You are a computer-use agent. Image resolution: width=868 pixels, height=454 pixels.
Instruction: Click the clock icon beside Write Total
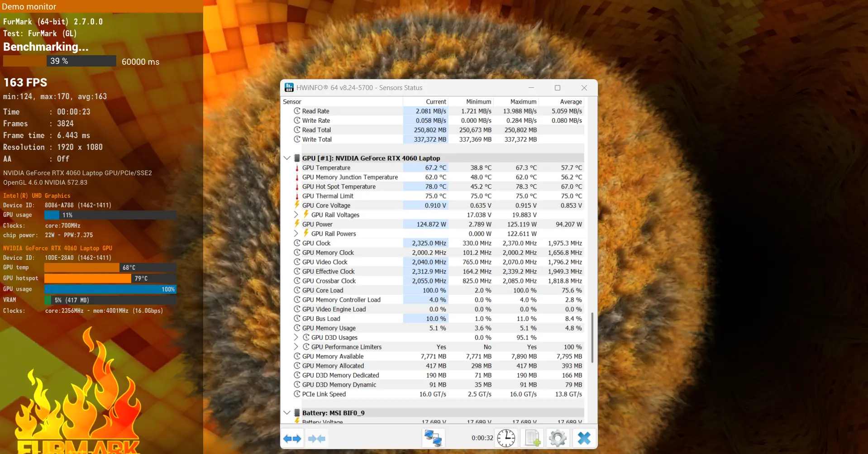coord(297,139)
